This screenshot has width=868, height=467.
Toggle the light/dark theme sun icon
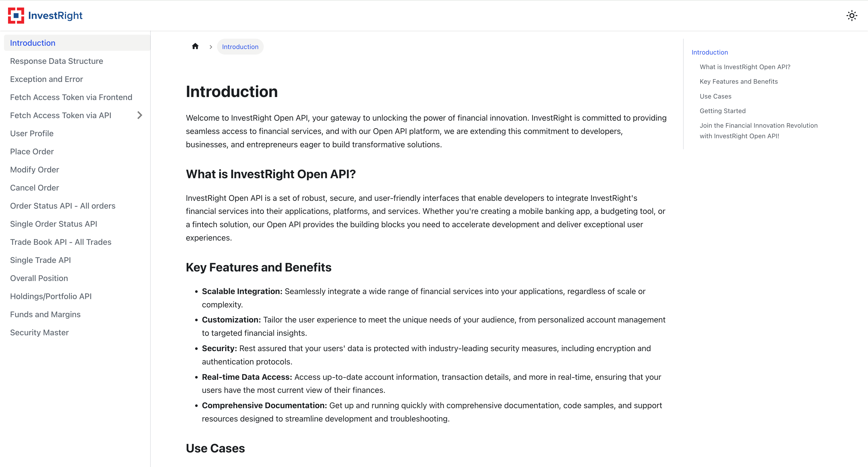click(851, 16)
